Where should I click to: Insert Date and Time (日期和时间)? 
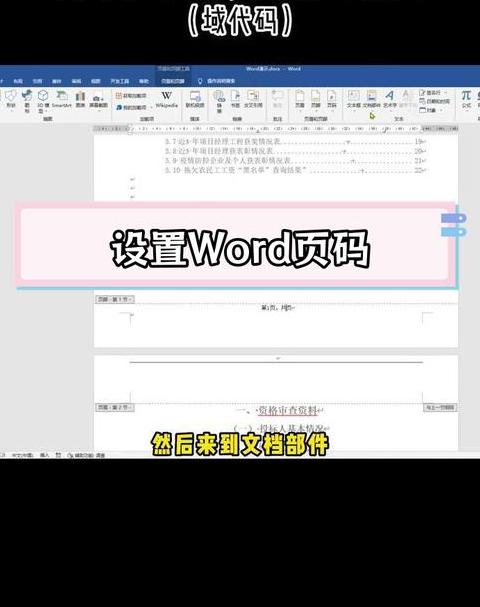434,101
